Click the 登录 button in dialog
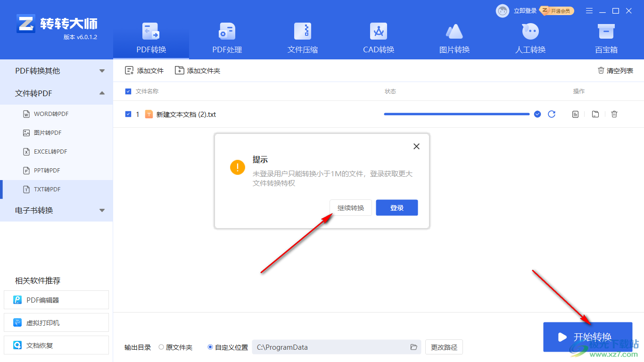The image size is (644, 362). 397,208
